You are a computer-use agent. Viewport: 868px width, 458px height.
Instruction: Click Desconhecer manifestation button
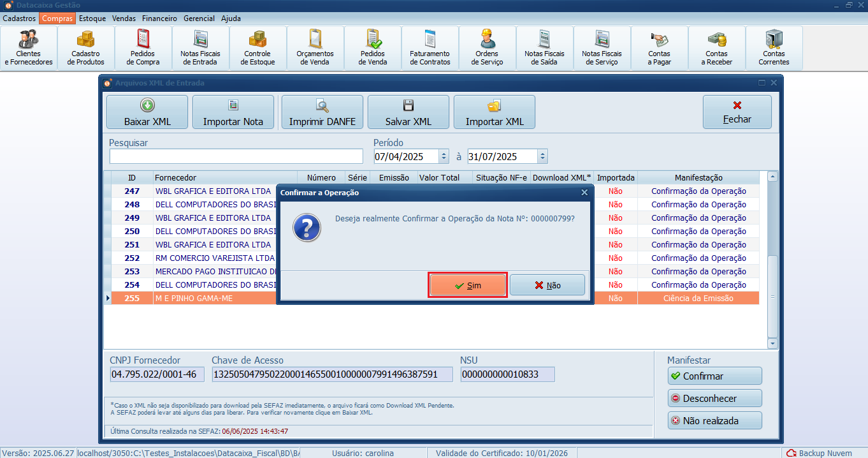coord(714,398)
